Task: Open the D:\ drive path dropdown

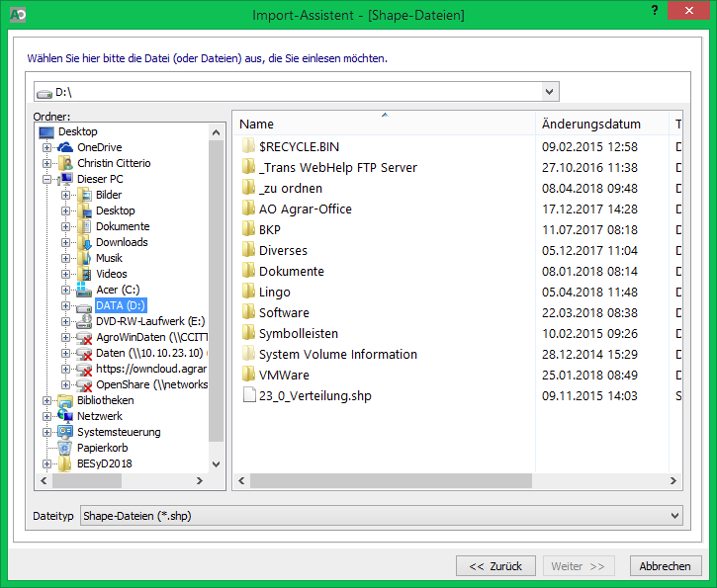Action: (551, 92)
